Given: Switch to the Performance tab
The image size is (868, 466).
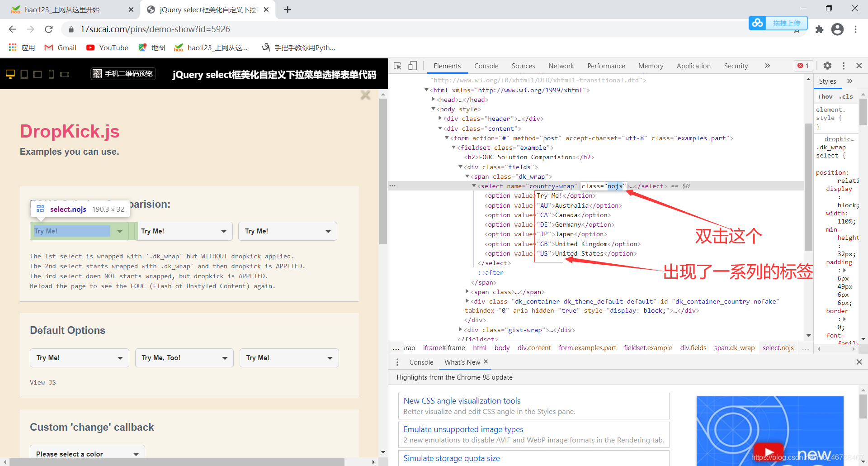Looking at the screenshot, I should tap(606, 66).
